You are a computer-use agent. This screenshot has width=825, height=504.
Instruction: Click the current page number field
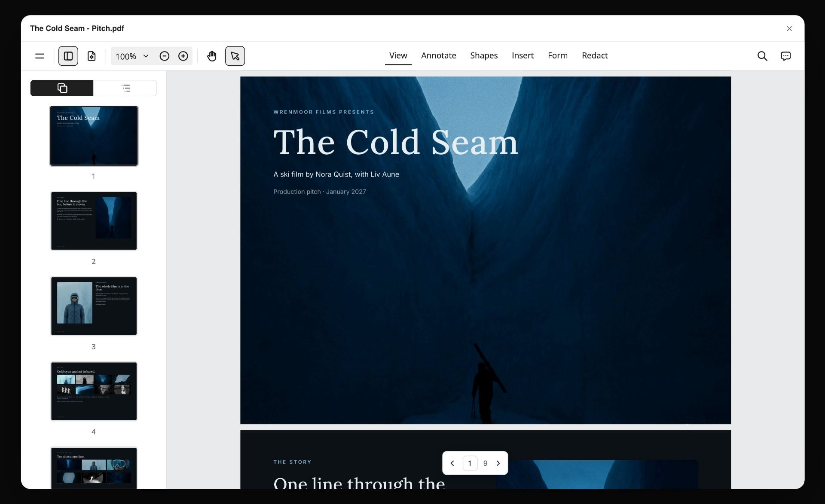click(470, 463)
